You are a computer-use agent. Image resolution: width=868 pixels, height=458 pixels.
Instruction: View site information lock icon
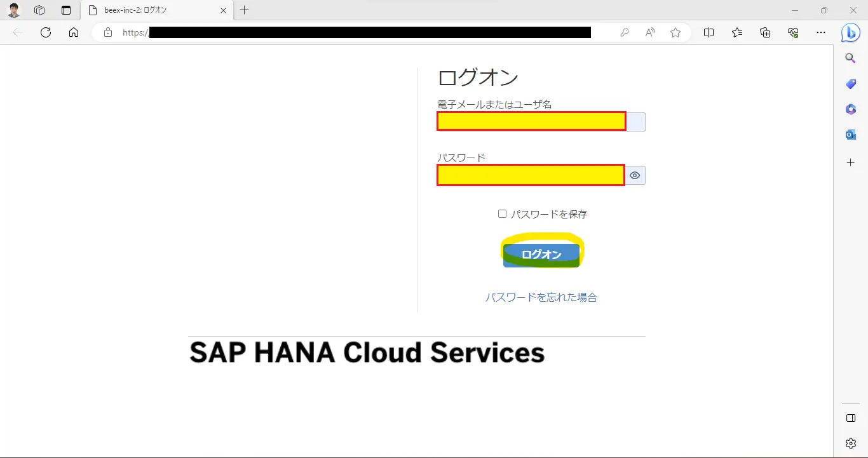(108, 32)
